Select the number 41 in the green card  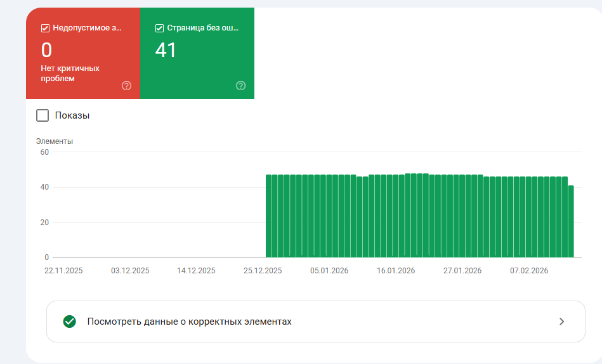(166, 50)
